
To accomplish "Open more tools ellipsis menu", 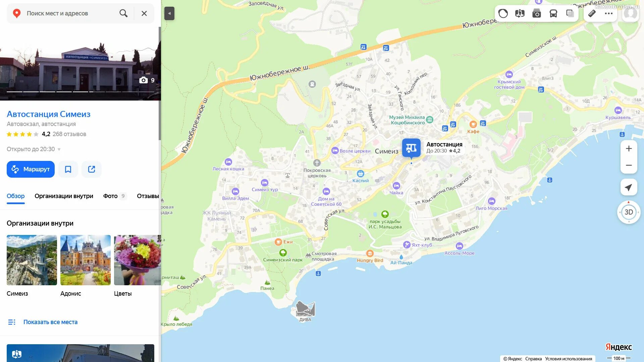I will 608,13.
